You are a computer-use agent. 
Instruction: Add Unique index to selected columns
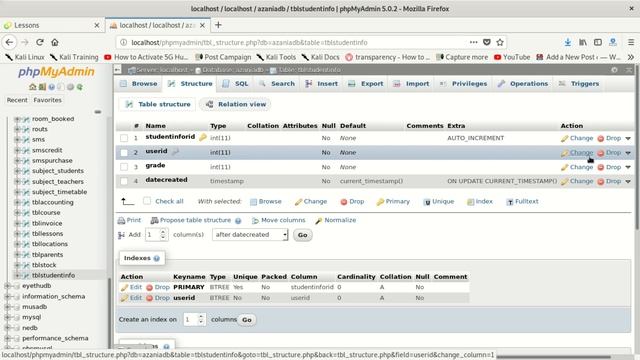point(439,201)
